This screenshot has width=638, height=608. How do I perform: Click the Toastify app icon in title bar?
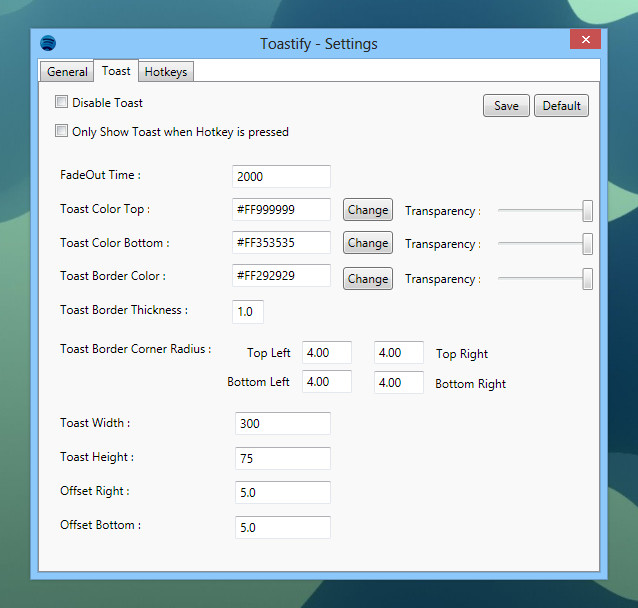[x=48, y=43]
